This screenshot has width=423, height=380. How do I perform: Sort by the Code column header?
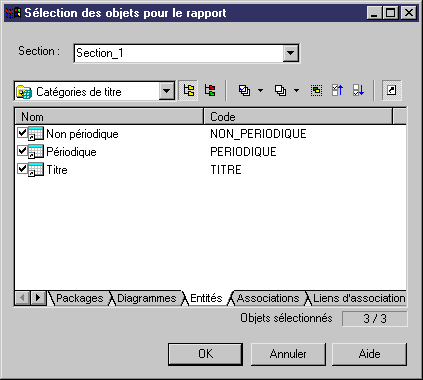[x=298, y=117]
